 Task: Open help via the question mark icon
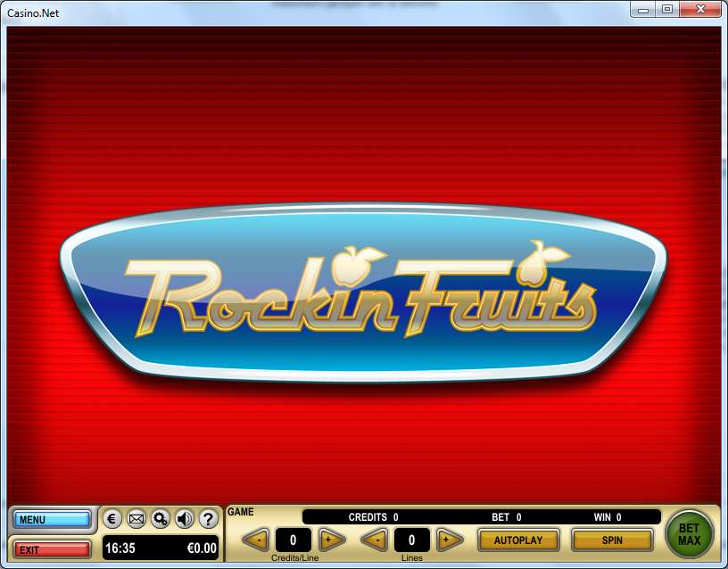click(209, 518)
